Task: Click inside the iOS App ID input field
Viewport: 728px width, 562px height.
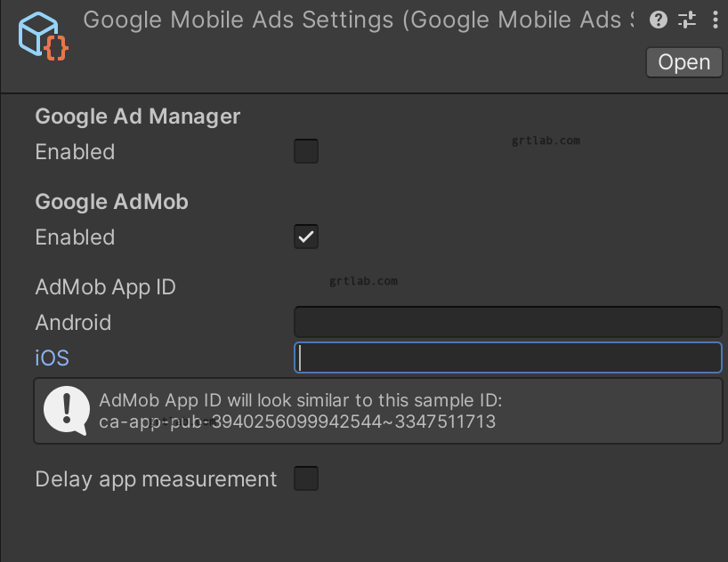Action: 507,357
